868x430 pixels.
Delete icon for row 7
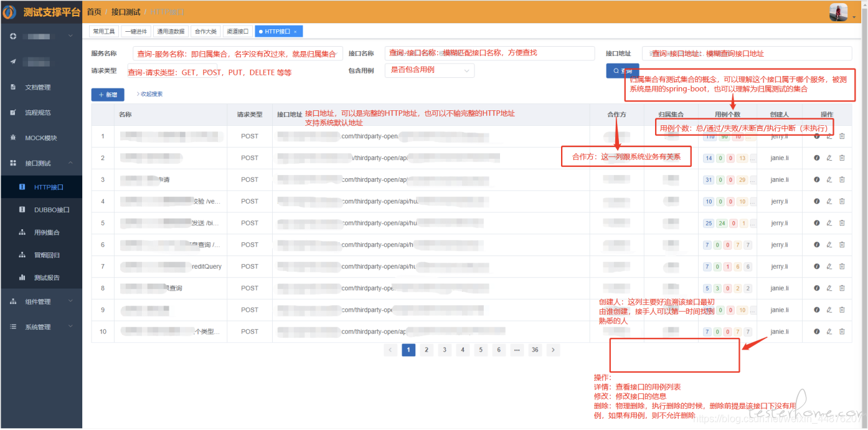pos(842,266)
